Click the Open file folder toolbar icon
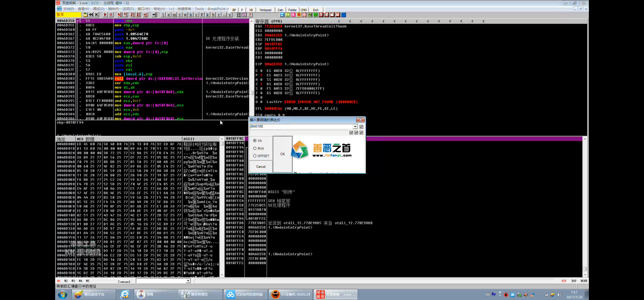The image size is (644, 300). (x=85, y=15)
